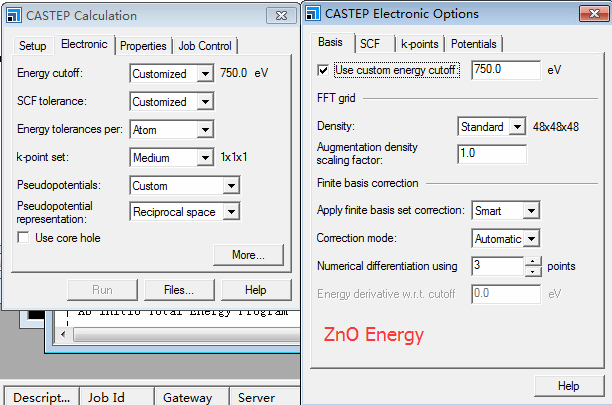Open the Pseudopotentials dropdown
The height and width of the screenshot is (405, 612).
coord(231,186)
